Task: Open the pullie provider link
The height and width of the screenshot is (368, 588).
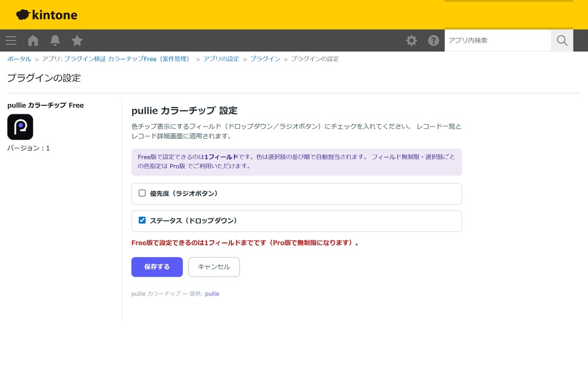Action: (212, 294)
